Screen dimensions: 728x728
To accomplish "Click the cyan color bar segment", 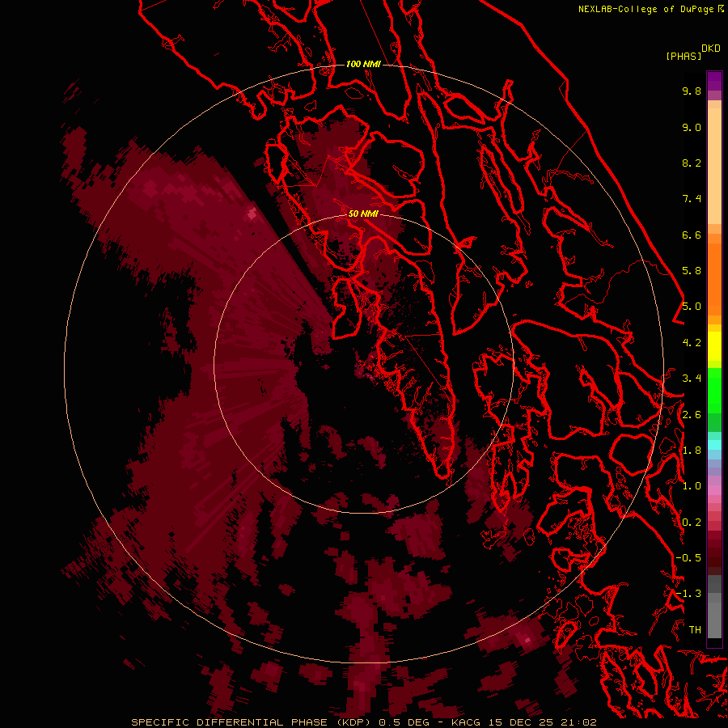I will click(x=714, y=444).
